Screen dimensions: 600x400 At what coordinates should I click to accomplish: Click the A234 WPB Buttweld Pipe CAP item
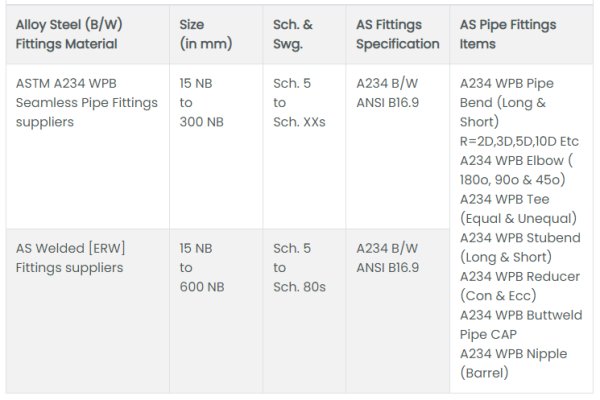[519, 323]
